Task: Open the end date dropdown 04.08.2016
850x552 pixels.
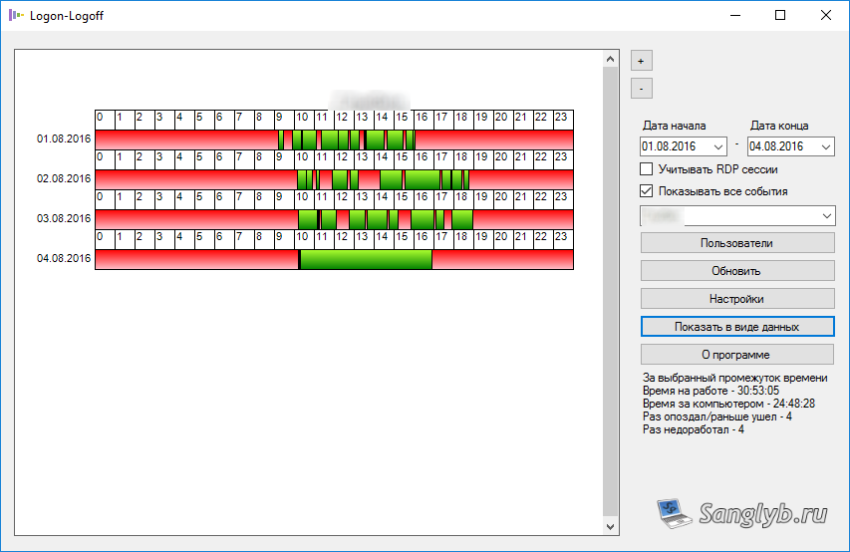Action: 826,146
